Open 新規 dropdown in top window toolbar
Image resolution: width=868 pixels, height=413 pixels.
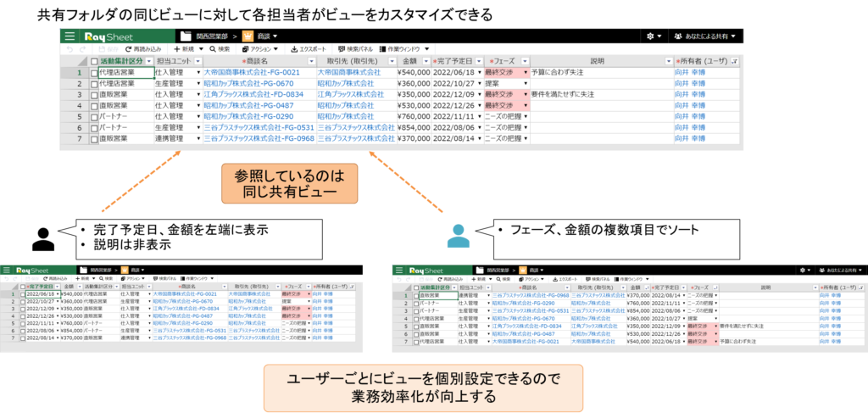pos(185,49)
